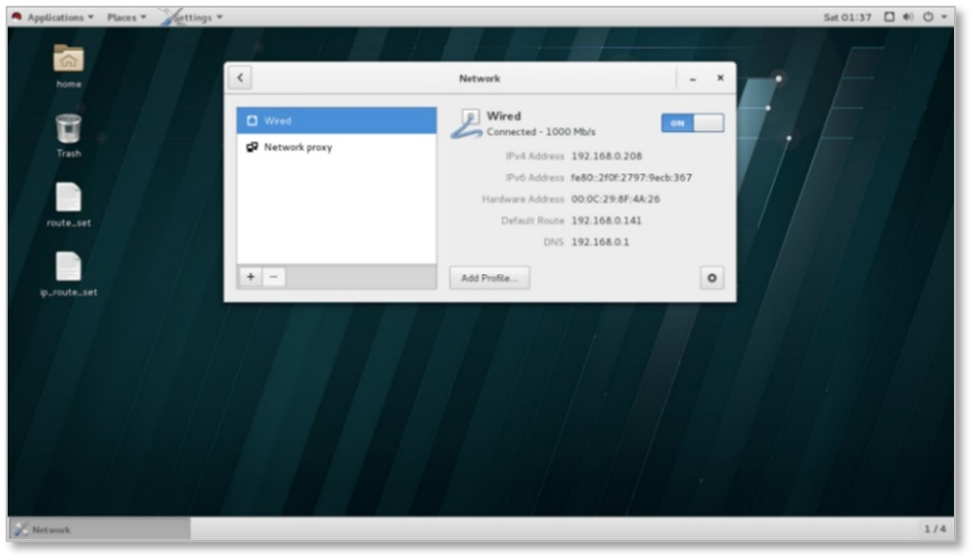Click the plus button to add connection

point(250,276)
